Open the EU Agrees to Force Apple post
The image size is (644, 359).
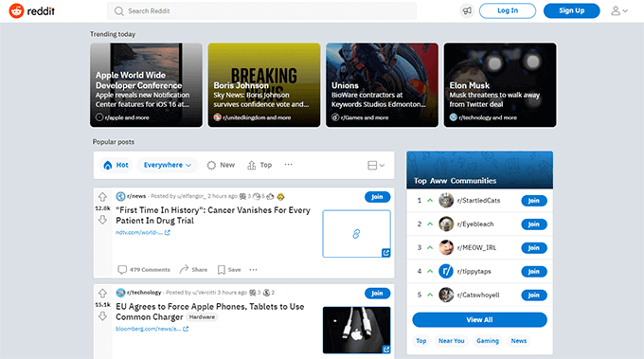click(210, 312)
